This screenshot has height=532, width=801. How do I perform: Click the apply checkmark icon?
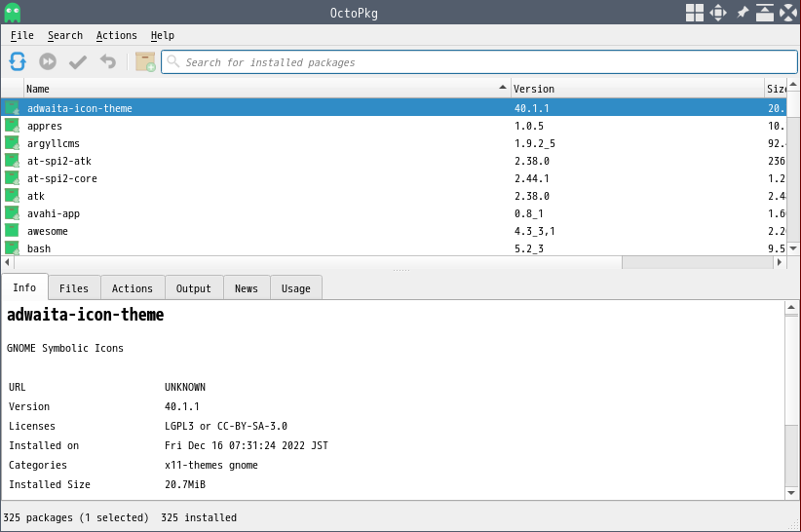click(x=78, y=61)
